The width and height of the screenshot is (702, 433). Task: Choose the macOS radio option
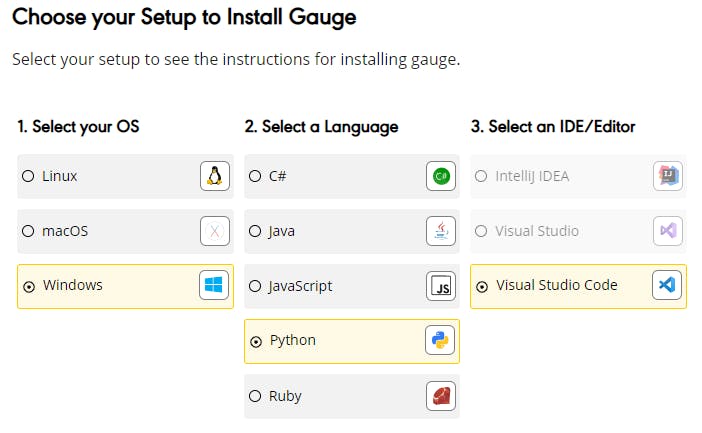pyautogui.click(x=28, y=231)
